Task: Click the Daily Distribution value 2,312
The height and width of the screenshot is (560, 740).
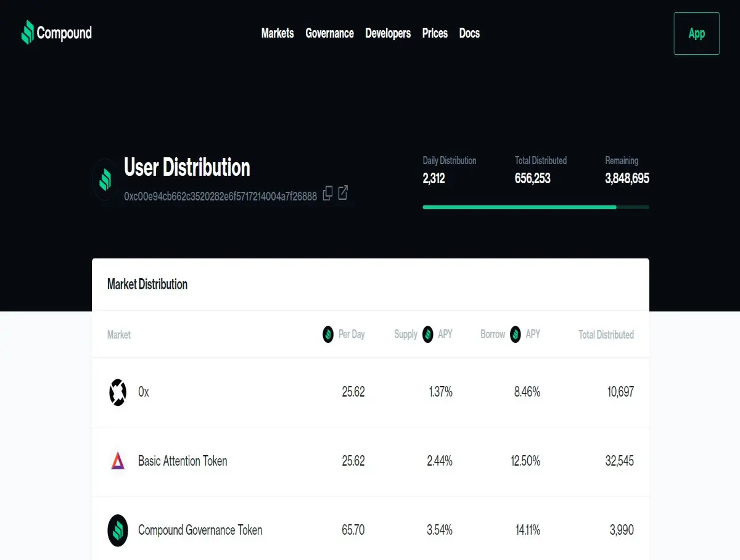Action: tap(434, 179)
